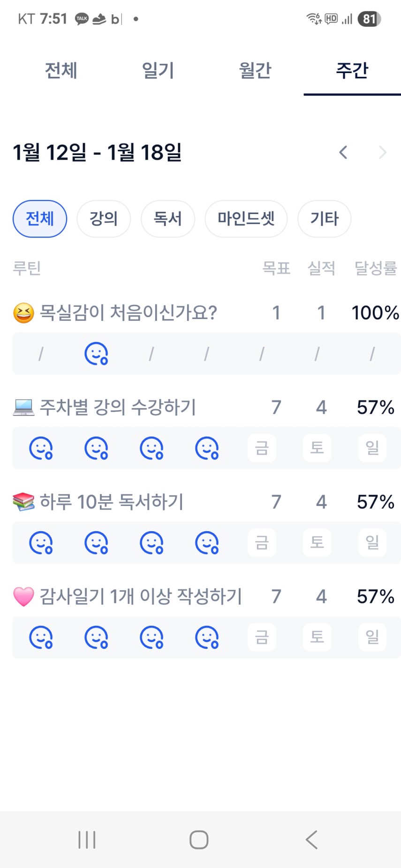
Task: Toggle 금 day for 주차별 강의 수강하기
Action: tap(262, 448)
